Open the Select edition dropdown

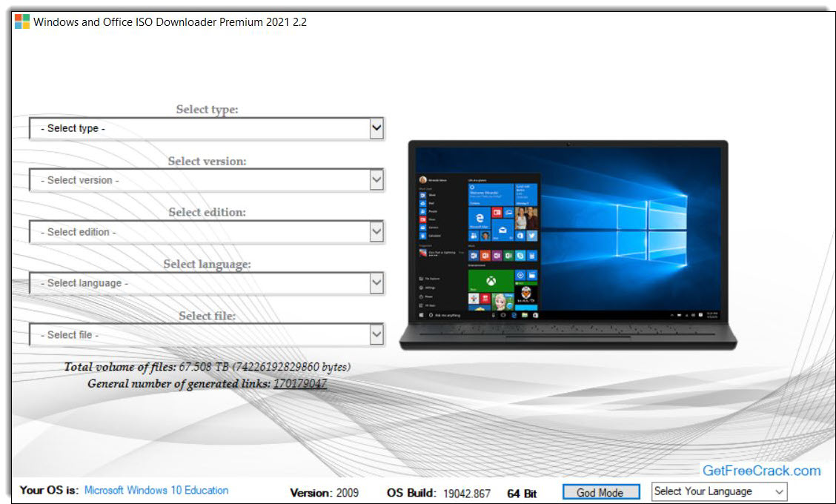pos(207,232)
